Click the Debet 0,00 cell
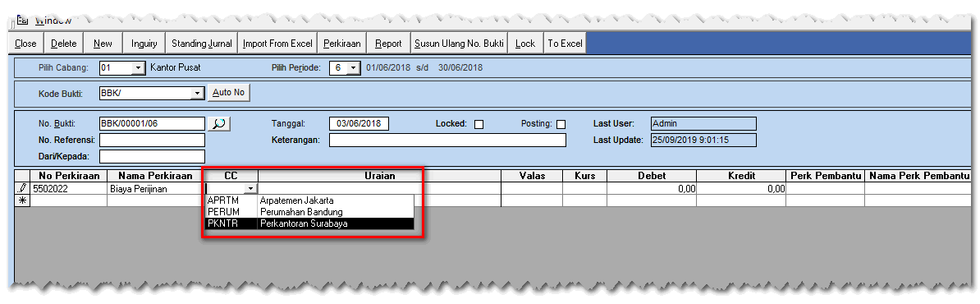 coord(652,187)
